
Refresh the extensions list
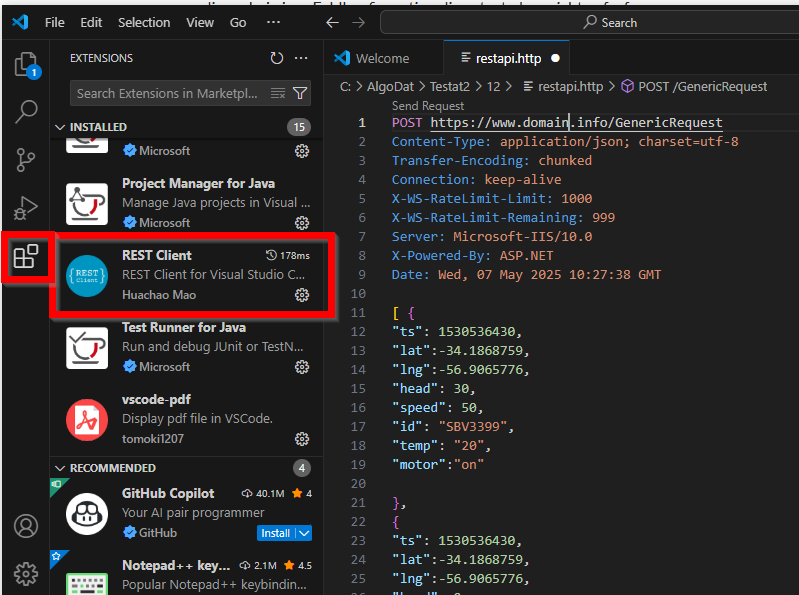(277, 58)
